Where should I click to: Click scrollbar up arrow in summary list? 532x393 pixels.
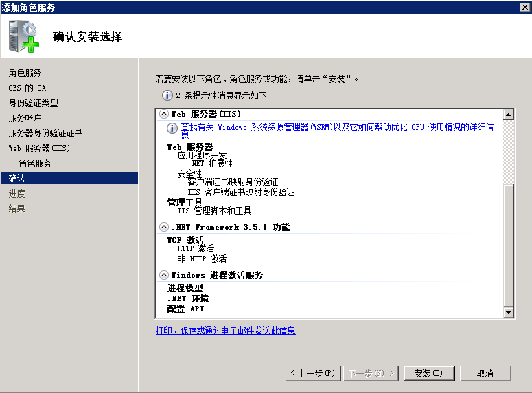tap(508, 115)
